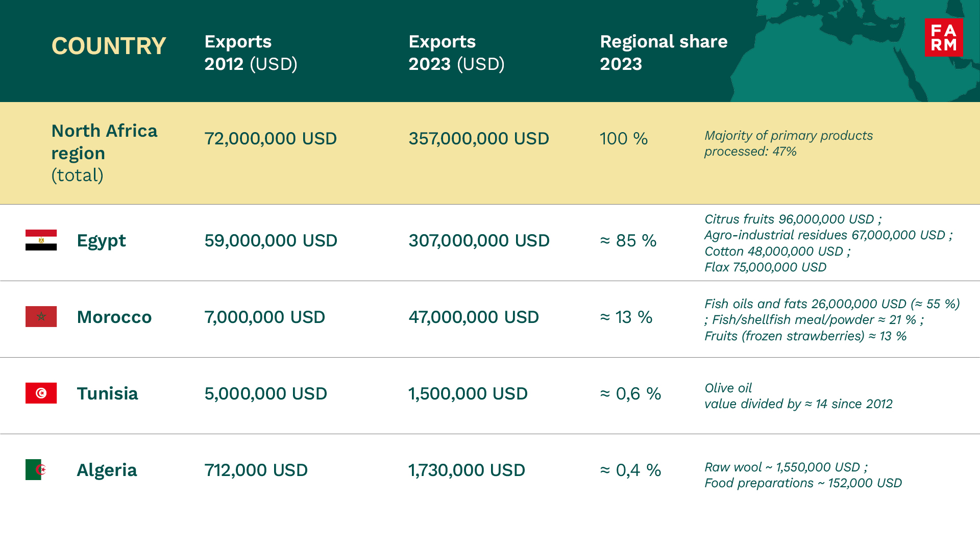The image size is (980, 551).
Task: Click the Tunisia country name
Action: 107,393
